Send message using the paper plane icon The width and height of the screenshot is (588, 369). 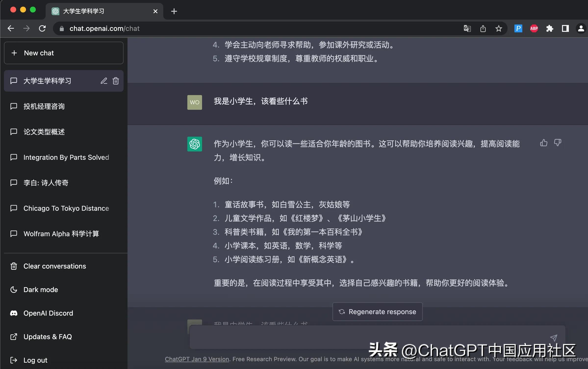(x=554, y=337)
